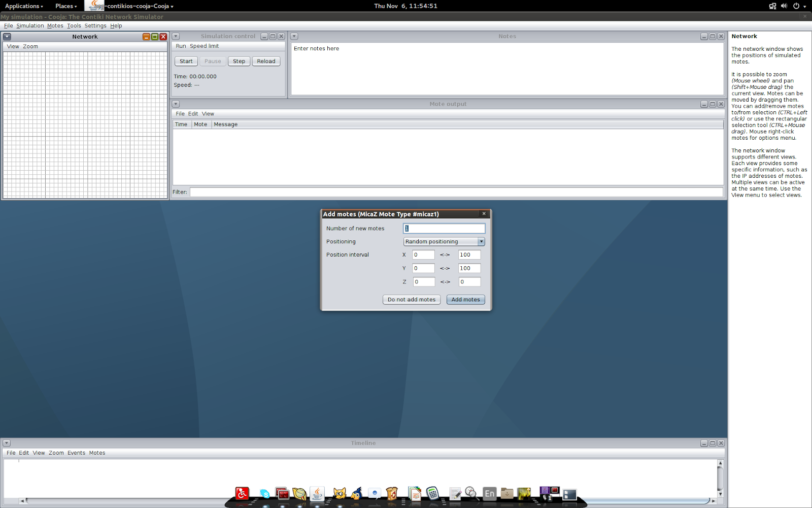The height and width of the screenshot is (508, 812).
Task: Open the blue bird dock icon
Action: [x=357, y=493]
